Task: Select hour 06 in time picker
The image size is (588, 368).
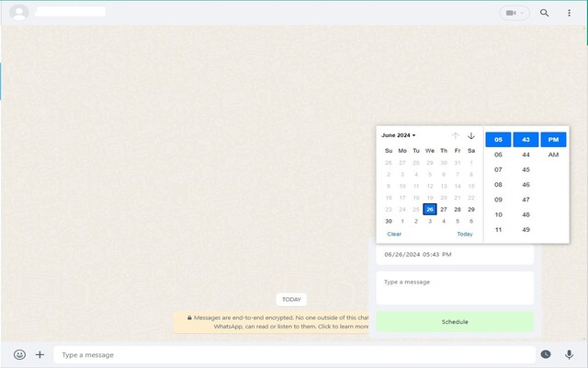Action: pyautogui.click(x=498, y=155)
